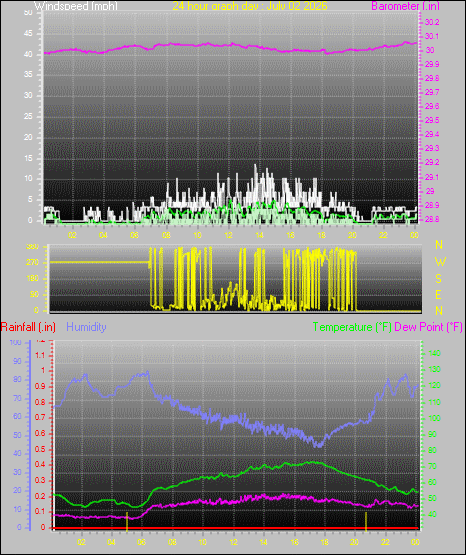Click barometer axis value 29.5

click(432, 120)
